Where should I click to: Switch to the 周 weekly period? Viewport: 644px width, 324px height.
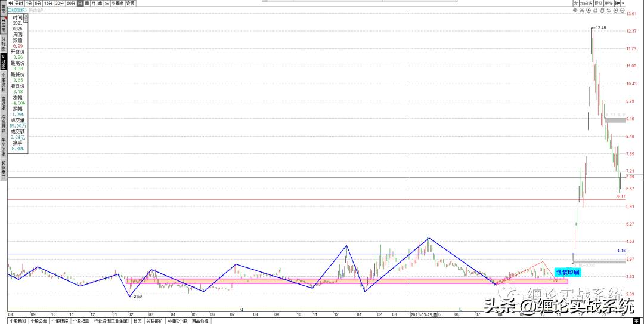pos(86,3)
